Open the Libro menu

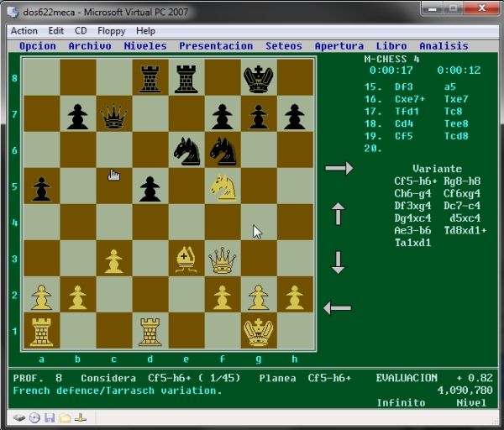point(391,46)
